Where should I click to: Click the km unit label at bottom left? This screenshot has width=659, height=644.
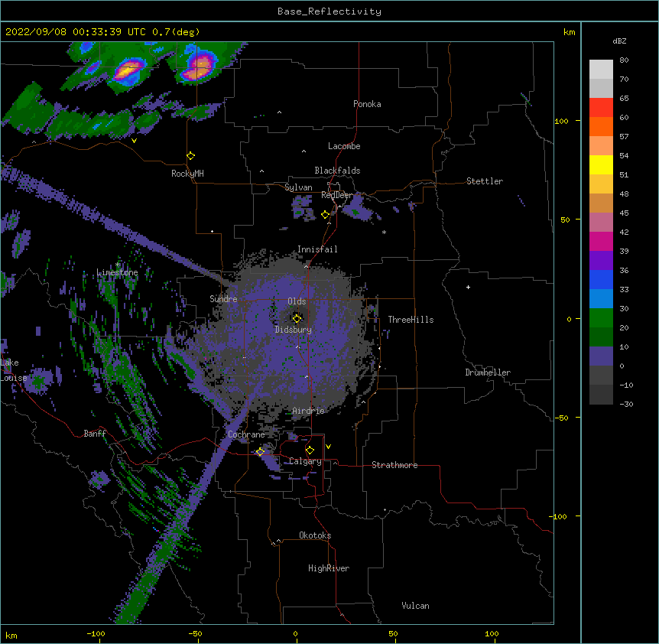coord(11,635)
